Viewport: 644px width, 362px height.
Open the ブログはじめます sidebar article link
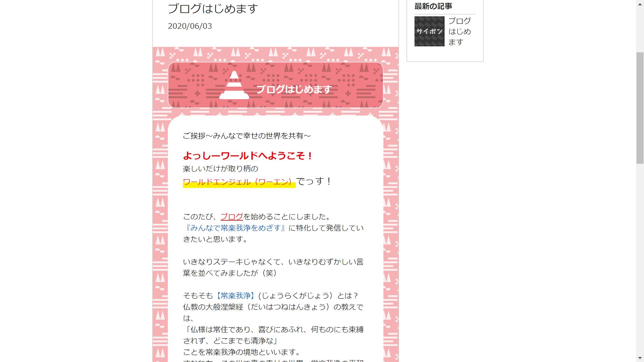(460, 32)
